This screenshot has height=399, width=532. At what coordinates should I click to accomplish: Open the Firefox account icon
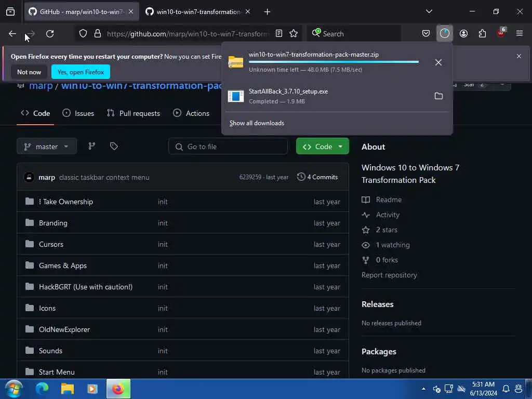click(x=463, y=34)
